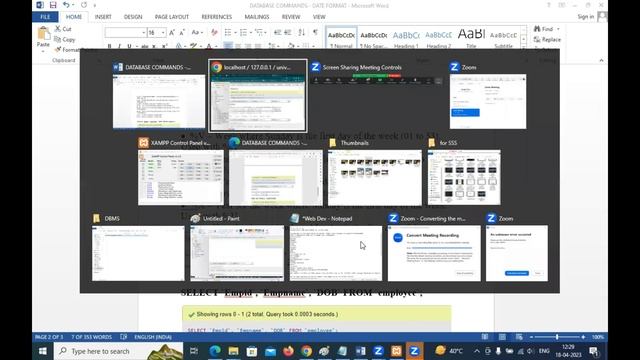Image resolution: width=640 pixels, height=360 pixels.
Task: Click Sign in link
Action: tap(586, 16)
